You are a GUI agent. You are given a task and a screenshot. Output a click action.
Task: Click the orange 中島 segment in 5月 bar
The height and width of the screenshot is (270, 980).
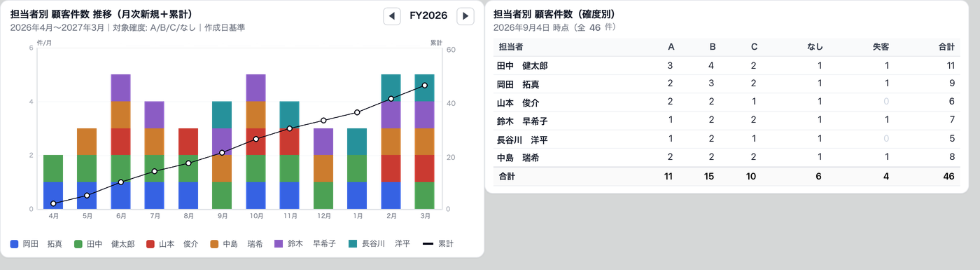pos(87,142)
